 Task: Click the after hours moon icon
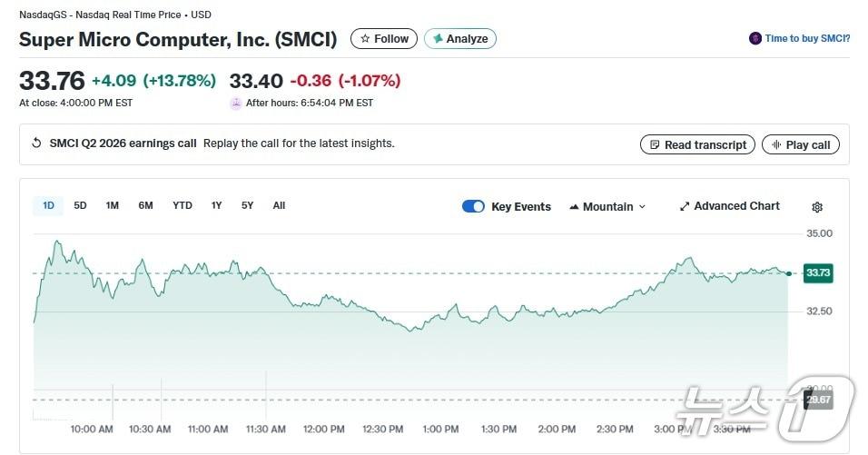pyautogui.click(x=236, y=104)
